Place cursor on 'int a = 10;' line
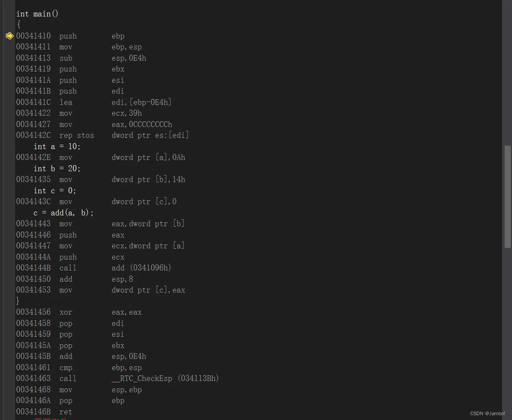The height and width of the screenshot is (420, 512). point(57,147)
